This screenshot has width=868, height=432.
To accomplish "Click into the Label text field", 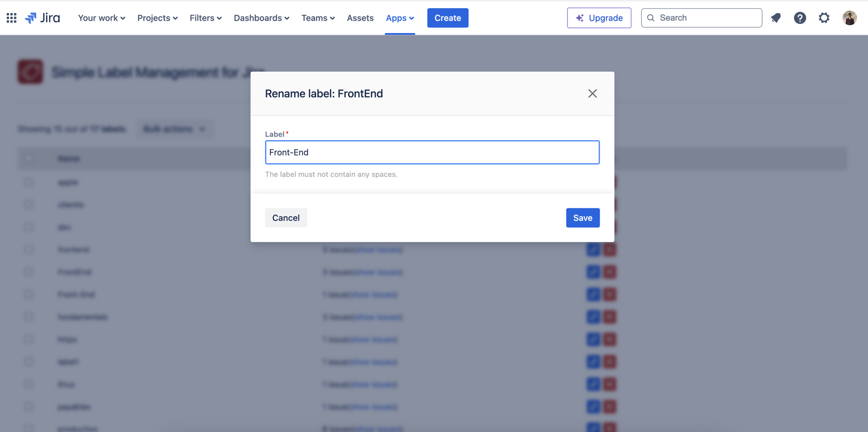I will [x=432, y=152].
